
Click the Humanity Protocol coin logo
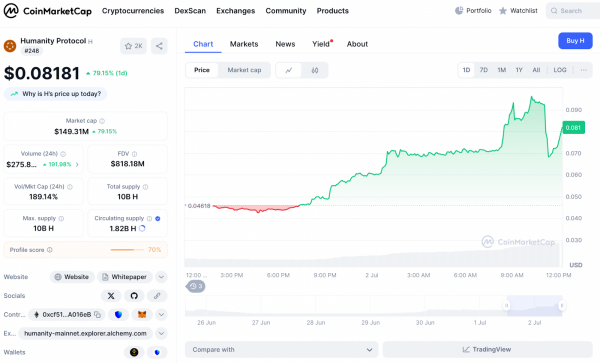pyautogui.click(x=10, y=46)
